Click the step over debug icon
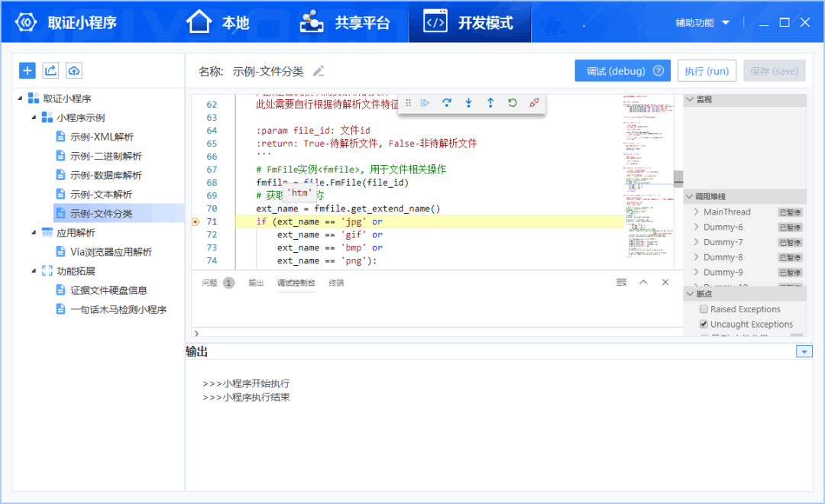This screenshot has height=504, width=825. [x=447, y=103]
